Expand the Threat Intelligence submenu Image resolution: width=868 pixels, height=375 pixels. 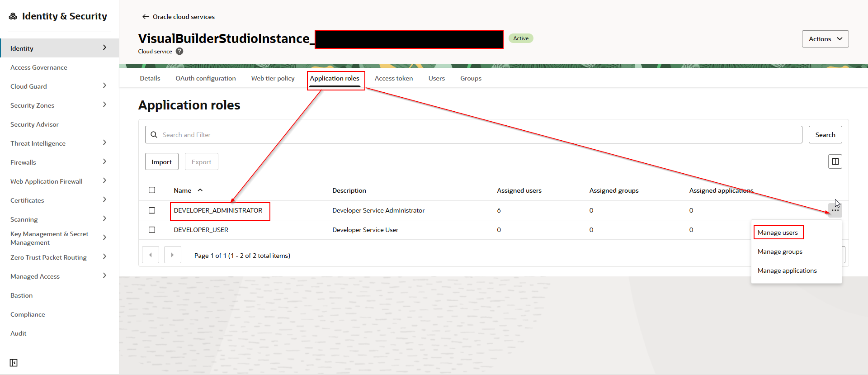tap(104, 142)
